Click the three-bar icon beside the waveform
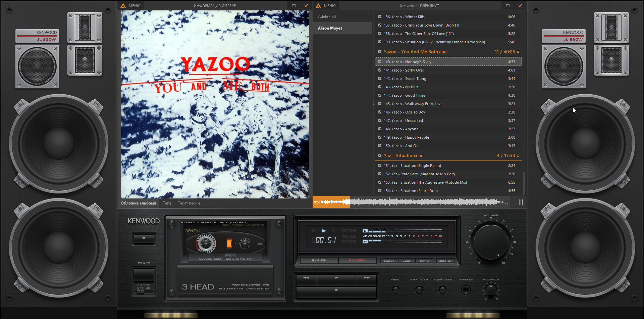 (x=521, y=202)
